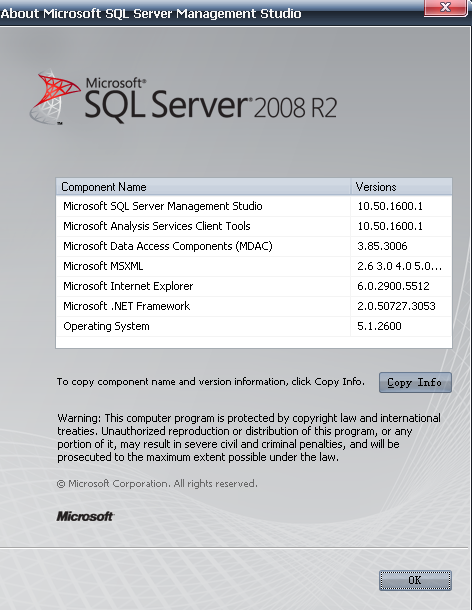Select Microsoft Analysis Services Client Tools row
The height and width of the screenshot is (610, 472).
point(254,226)
